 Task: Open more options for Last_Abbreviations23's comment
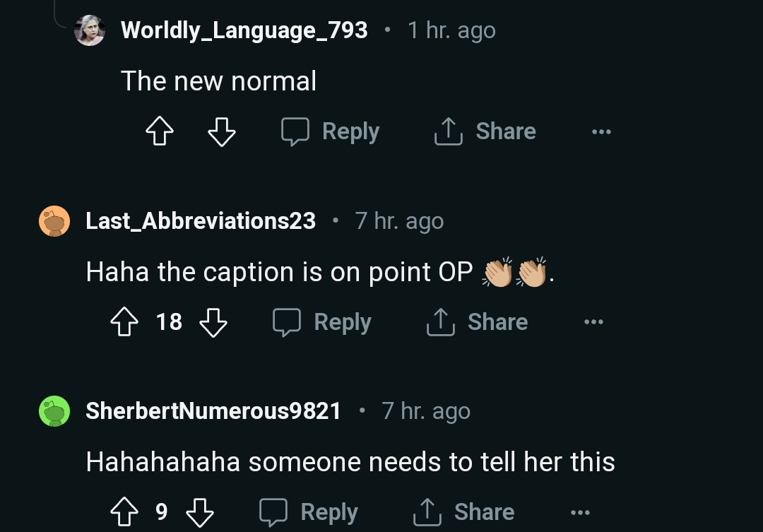tap(593, 323)
